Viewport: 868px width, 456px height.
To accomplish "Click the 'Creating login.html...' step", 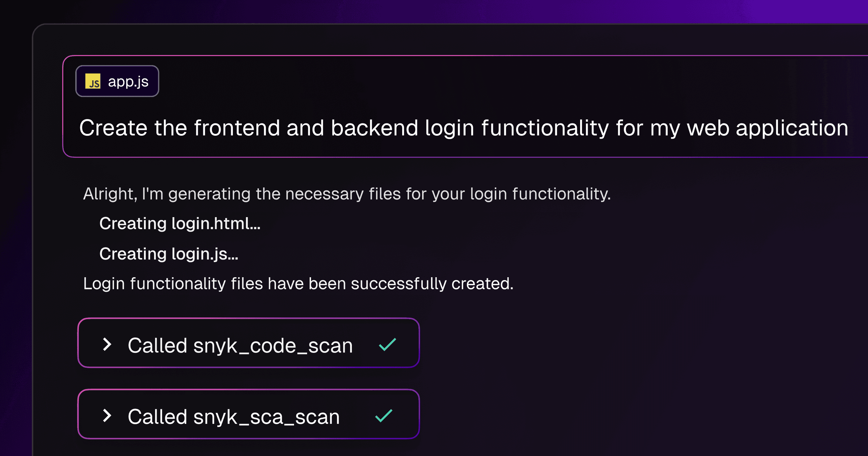I will pyautogui.click(x=180, y=223).
